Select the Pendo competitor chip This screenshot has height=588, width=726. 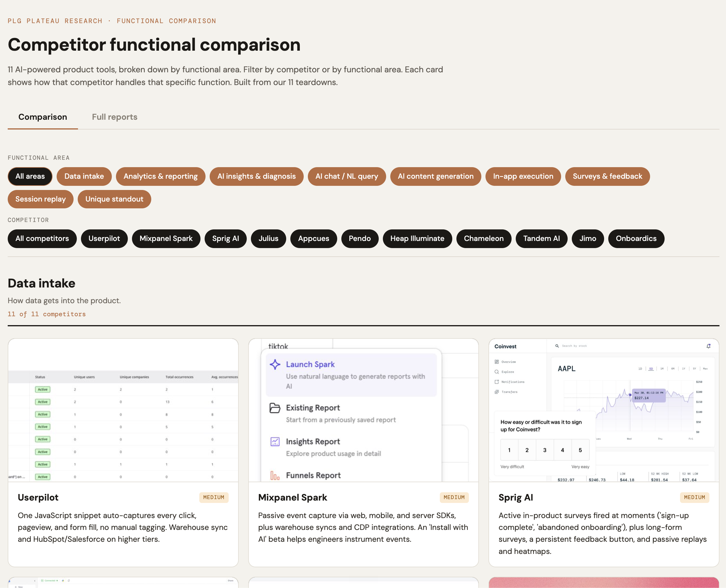[x=360, y=239]
